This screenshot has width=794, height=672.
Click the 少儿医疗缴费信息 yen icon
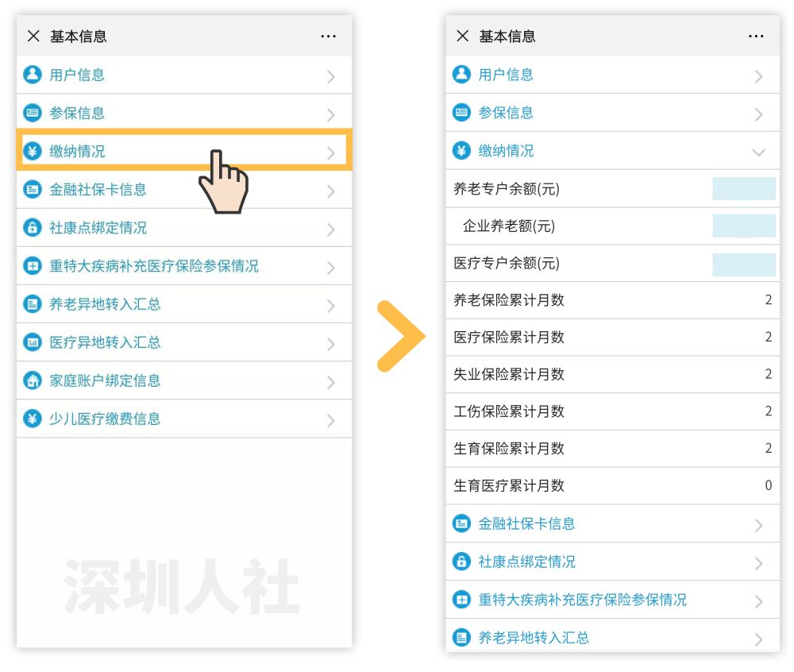pos(32,419)
